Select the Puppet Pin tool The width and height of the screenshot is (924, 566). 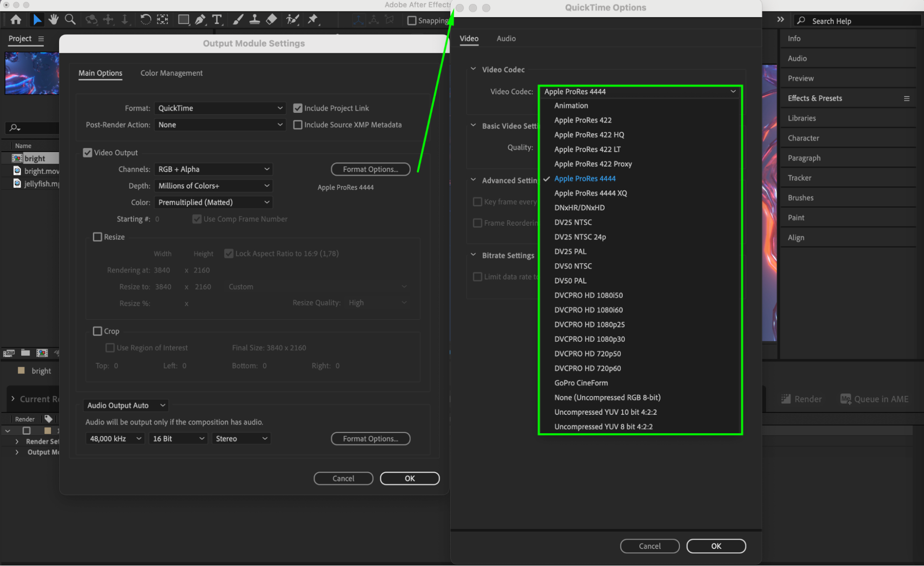(313, 19)
